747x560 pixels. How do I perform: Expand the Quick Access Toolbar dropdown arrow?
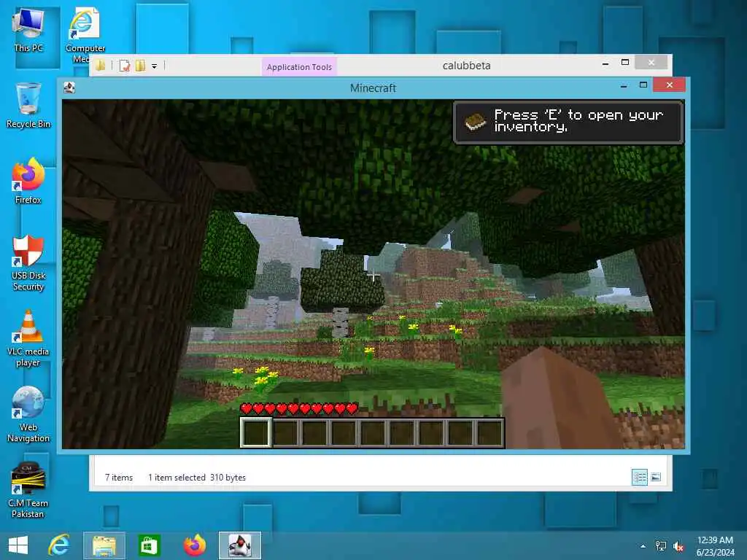(155, 66)
